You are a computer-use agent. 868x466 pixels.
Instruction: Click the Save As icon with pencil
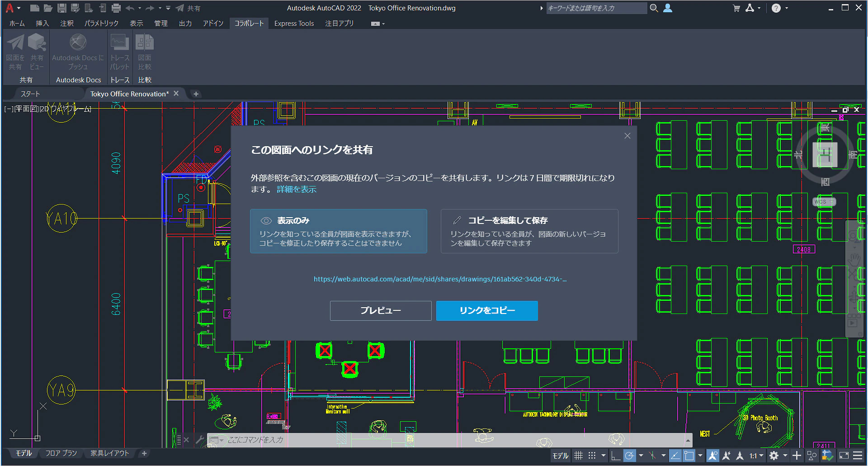(75, 8)
